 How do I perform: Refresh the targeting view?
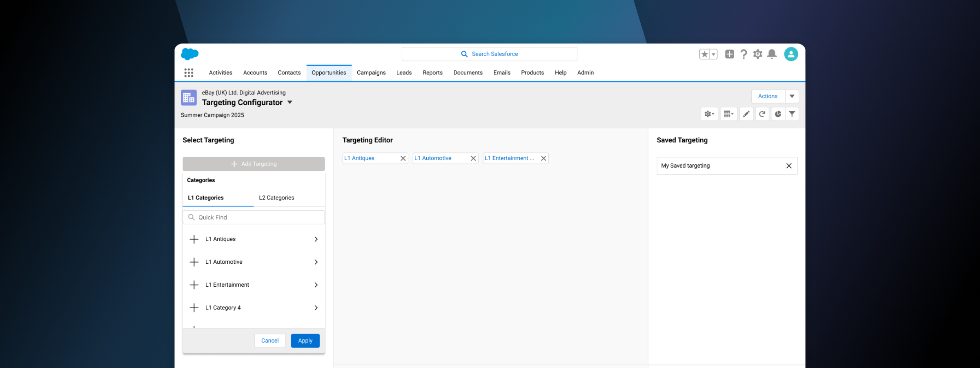[x=762, y=114]
